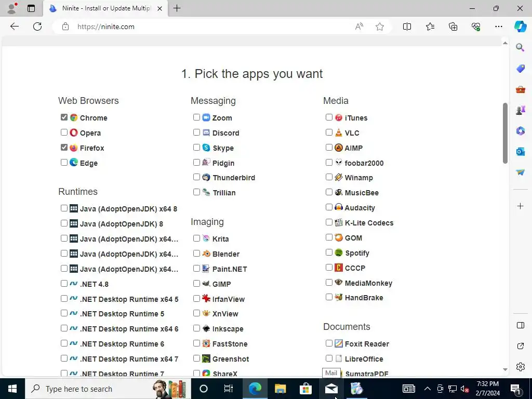Check the Foxit Reader checkbox

[x=329, y=343]
